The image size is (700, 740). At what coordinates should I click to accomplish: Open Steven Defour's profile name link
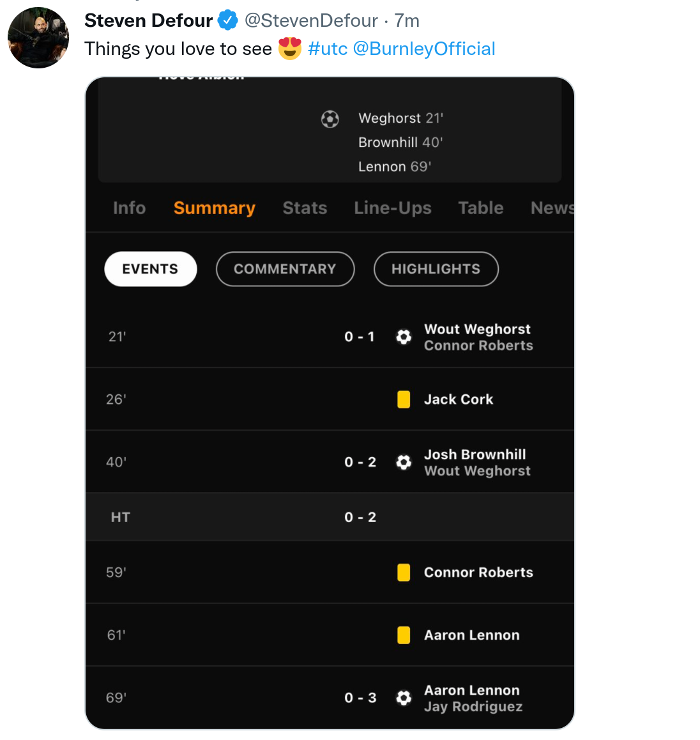(x=148, y=20)
